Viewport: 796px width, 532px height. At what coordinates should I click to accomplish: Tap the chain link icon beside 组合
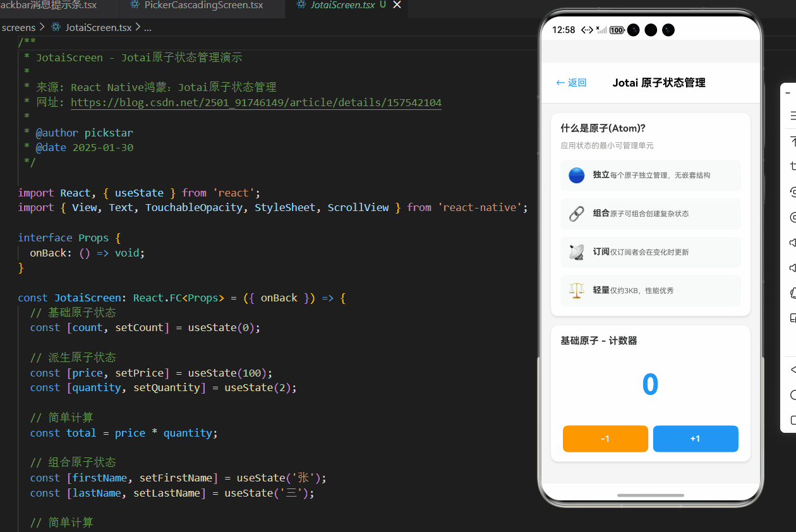pos(576,214)
